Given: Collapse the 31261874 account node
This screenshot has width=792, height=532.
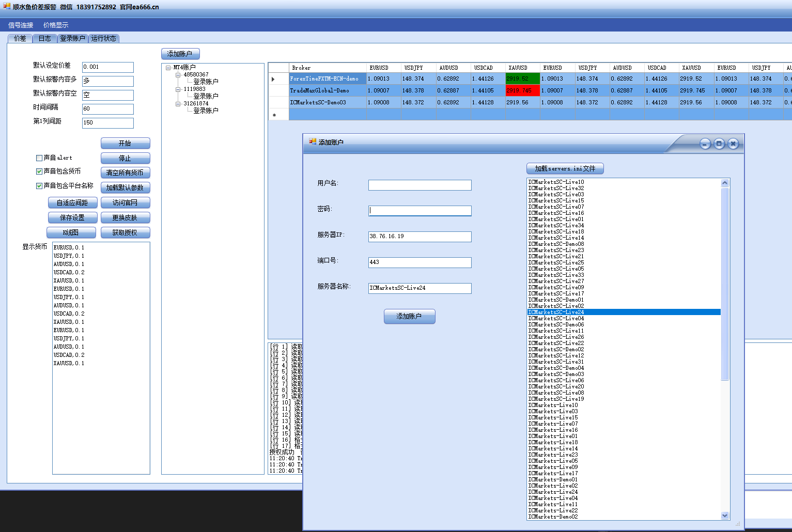Looking at the screenshot, I should [x=178, y=104].
